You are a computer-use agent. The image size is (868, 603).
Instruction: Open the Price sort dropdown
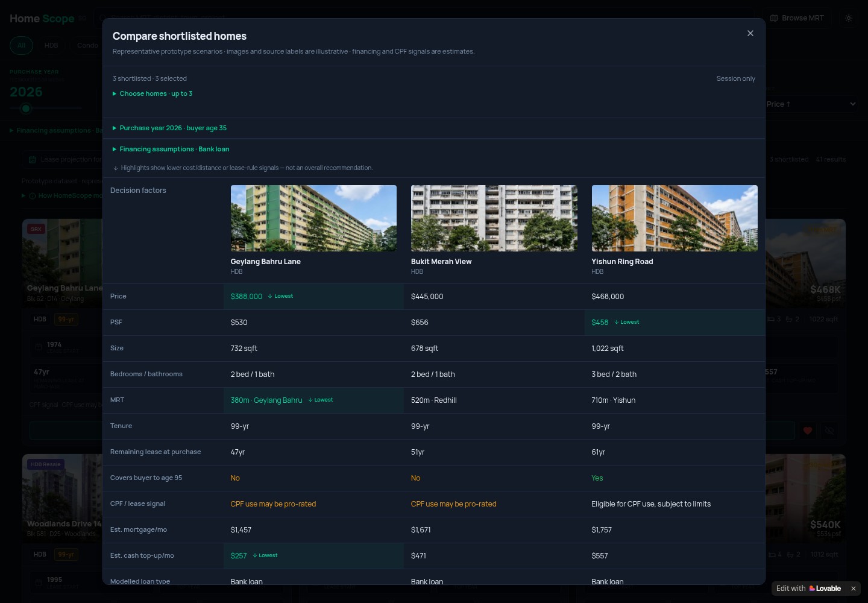[811, 104]
